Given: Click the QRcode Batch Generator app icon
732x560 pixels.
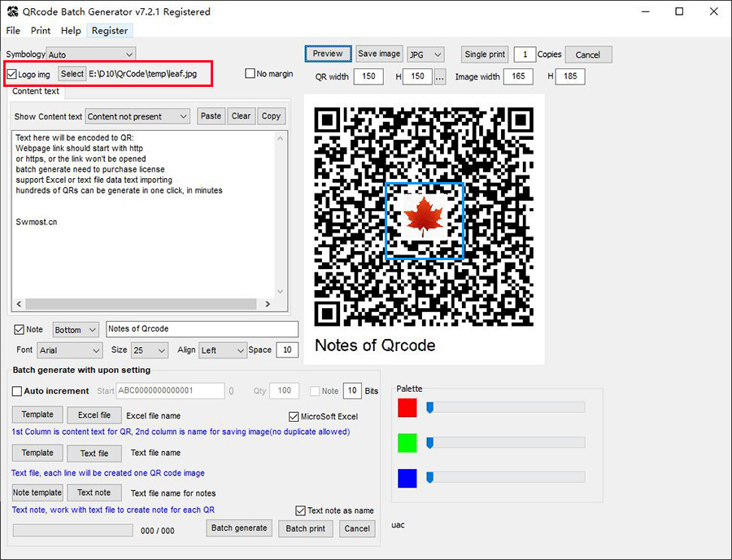Looking at the screenshot, I should (12, 11).
